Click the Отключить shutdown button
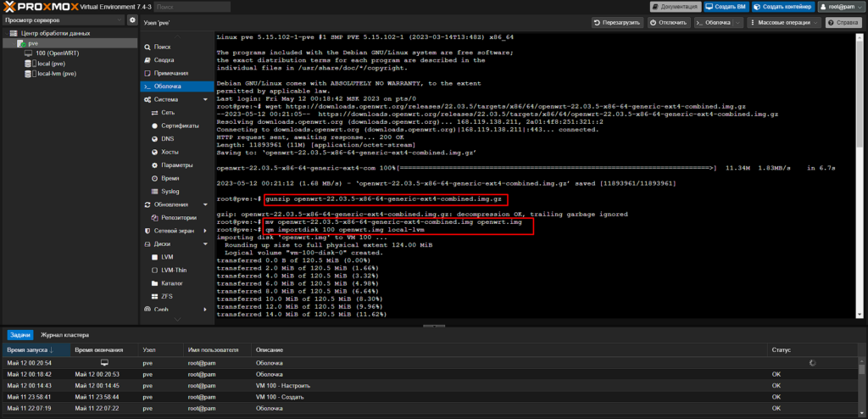Image resolution: width=868 pixels, height=419 pixels. pos(669,23)
